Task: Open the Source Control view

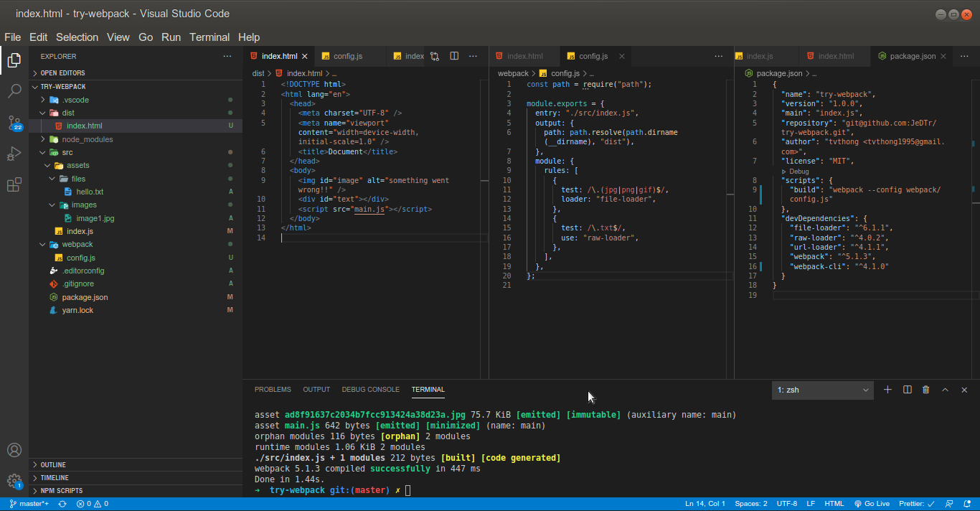Action: coord(14,123)
